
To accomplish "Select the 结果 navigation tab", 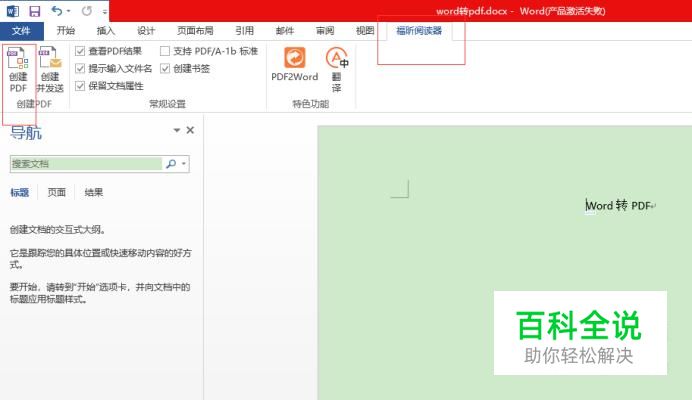I will [x=94, y=192].
